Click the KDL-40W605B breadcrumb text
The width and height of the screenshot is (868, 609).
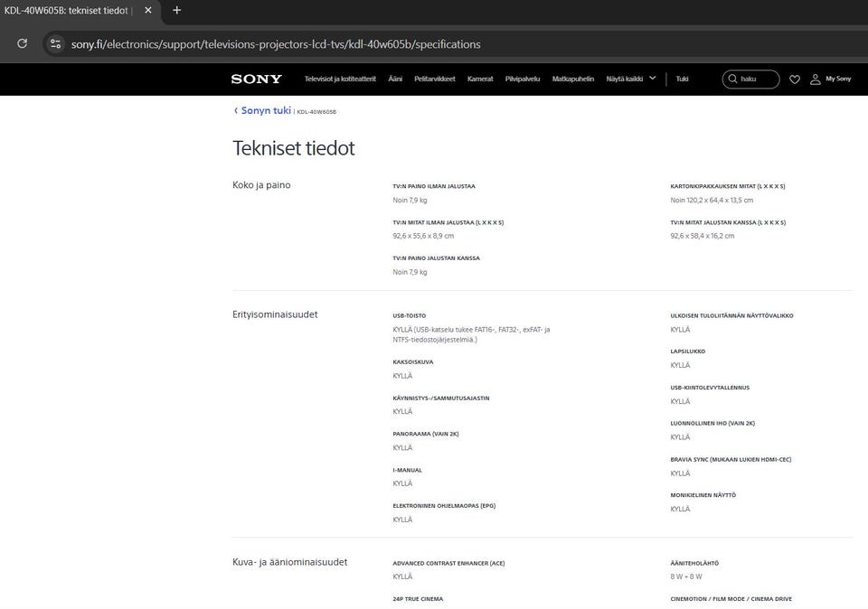point(316,112)
